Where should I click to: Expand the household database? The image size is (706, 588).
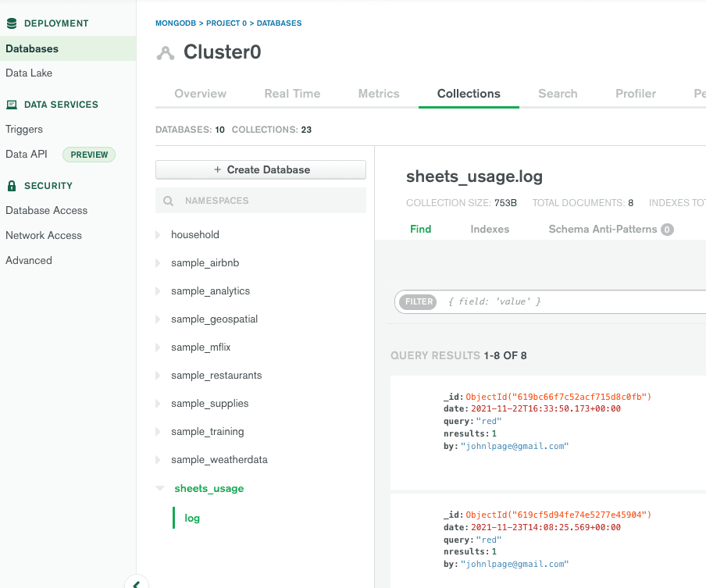tap(159, 235)
